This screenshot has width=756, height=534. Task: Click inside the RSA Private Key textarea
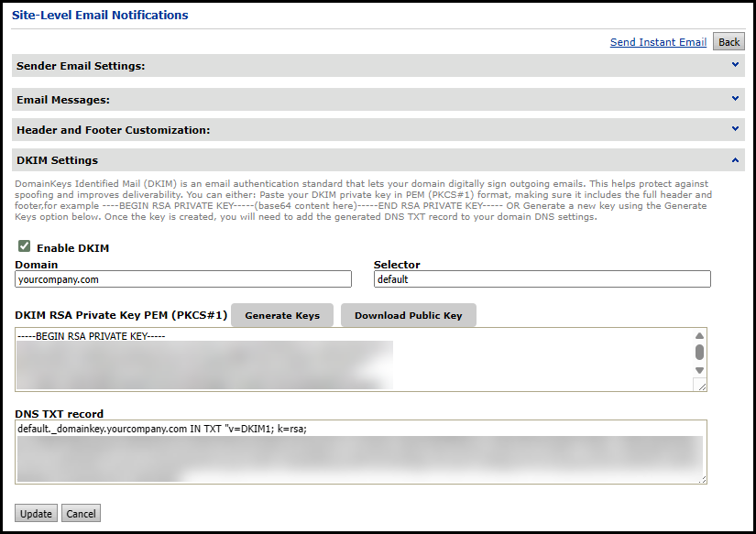click(352, 359)
